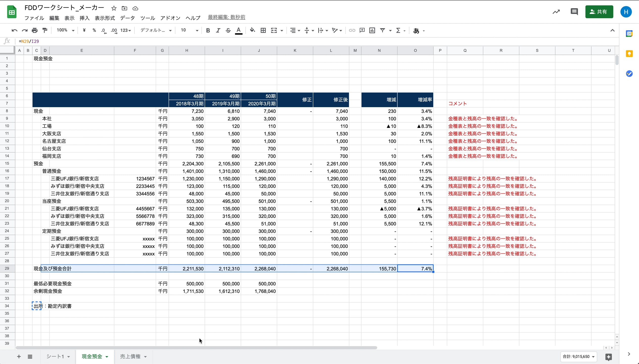Open the データ menu
639x364 pixels.
click(127, 18)
